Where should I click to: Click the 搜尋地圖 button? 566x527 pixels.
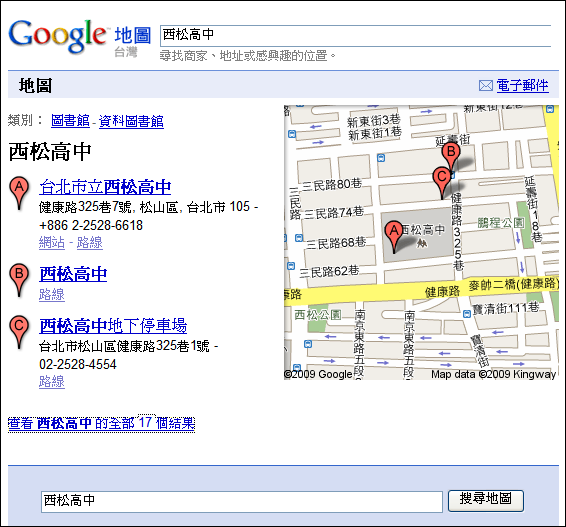[x=486, y=500]
